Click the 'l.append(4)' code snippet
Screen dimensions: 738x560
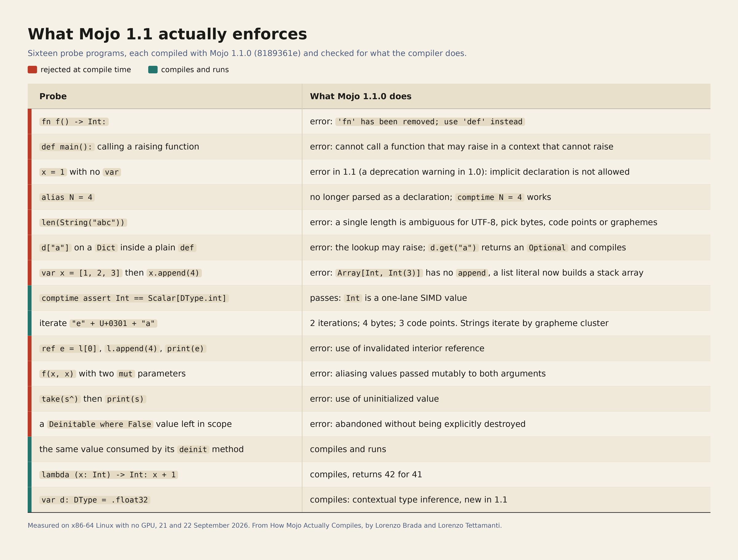tap(132, 349)
